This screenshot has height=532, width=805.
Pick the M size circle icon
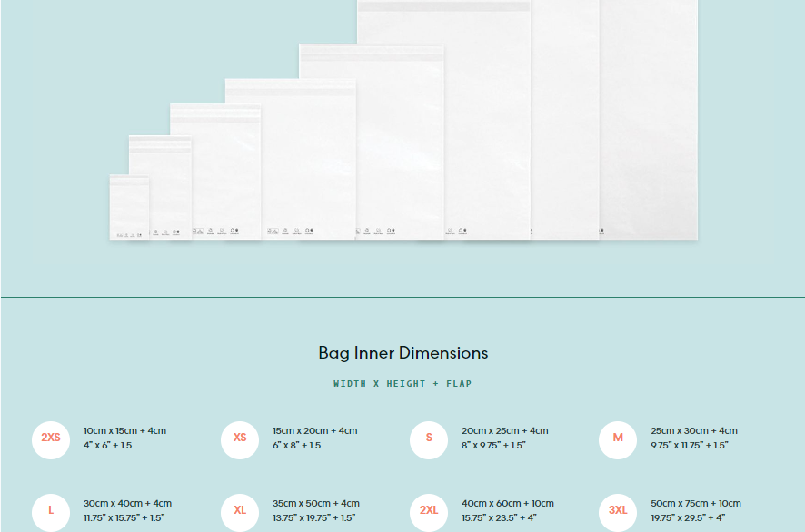(x=618, y=438)
